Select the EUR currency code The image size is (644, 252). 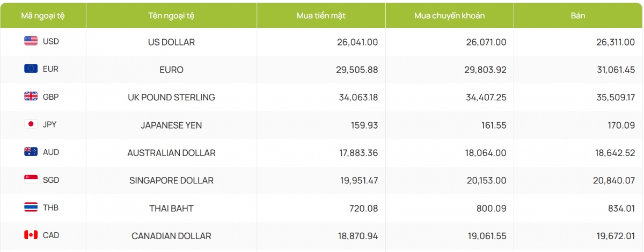(x=50, y=69)
